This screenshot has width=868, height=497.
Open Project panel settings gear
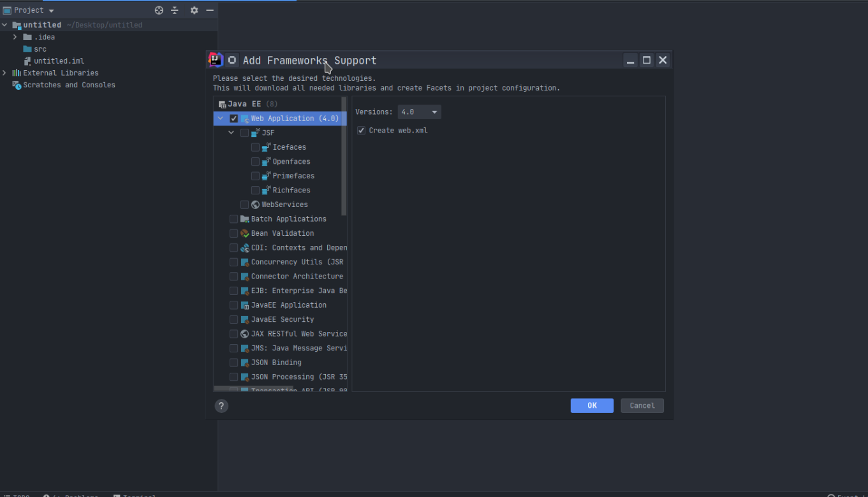[195, 10]
